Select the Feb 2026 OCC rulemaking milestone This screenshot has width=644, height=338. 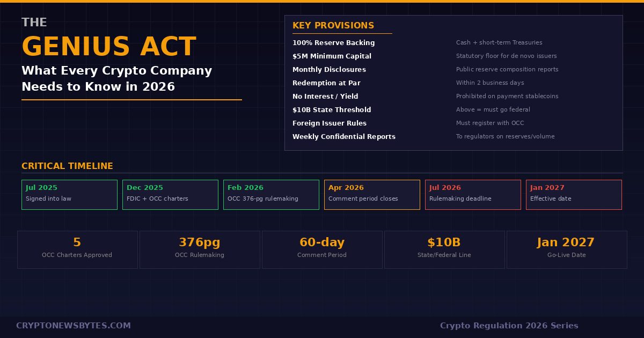(x=271, y=194)
